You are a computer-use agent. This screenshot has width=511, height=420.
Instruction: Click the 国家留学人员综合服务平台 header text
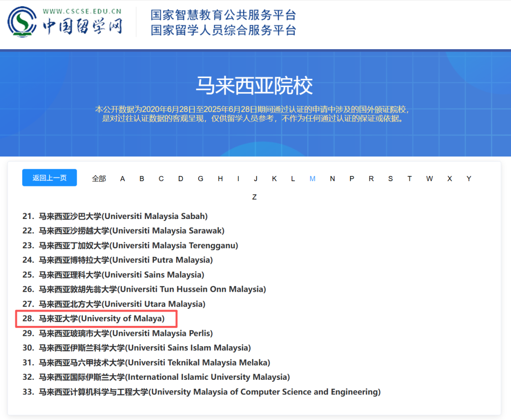223,30
